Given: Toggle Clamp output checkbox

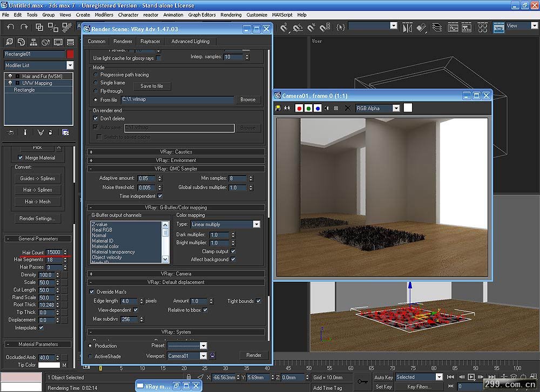Looking at the screenshot, I should pyautogui.click(x=233, y=251).
